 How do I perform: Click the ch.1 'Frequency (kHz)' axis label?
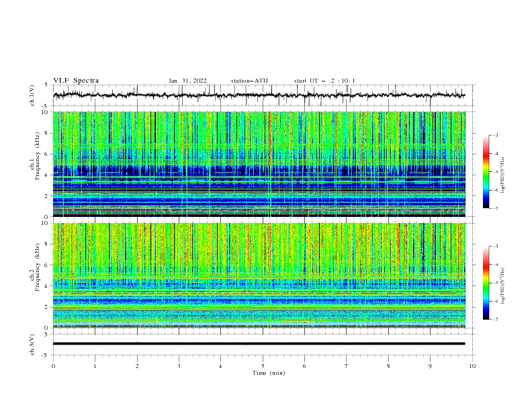pos(38,156)
